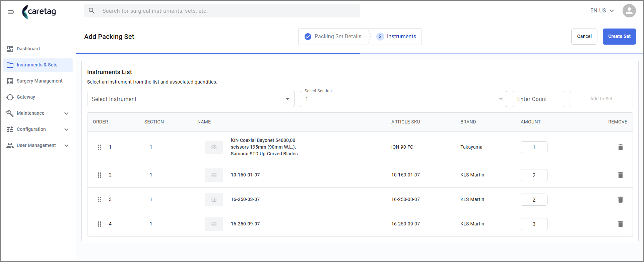The image size is (644, 262).
Task: Collapse sidebar with hamburger menu icon
Action: pyautogui.click(x=11, y=12)
